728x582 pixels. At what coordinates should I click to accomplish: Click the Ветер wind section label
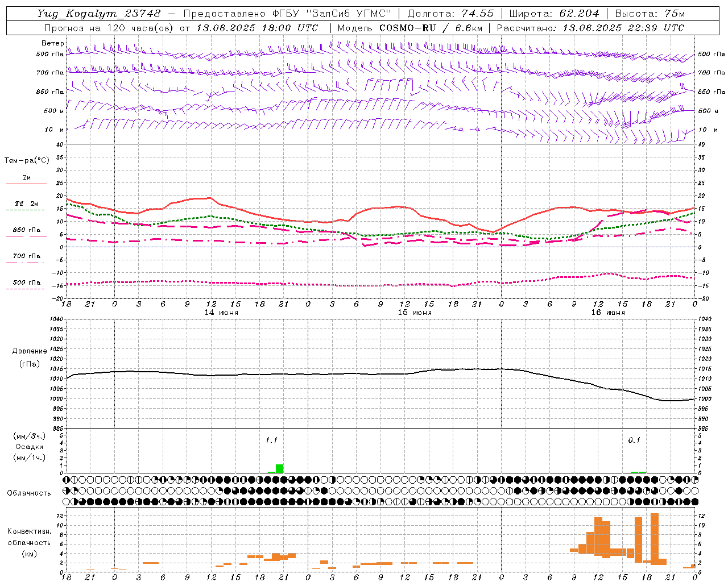[x=53, y=43]
